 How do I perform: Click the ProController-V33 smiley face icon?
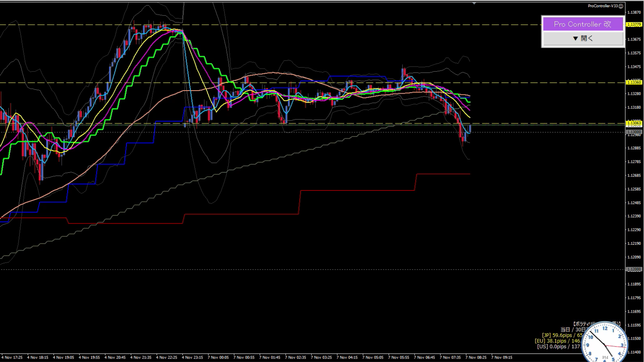(x=620, y=6)
